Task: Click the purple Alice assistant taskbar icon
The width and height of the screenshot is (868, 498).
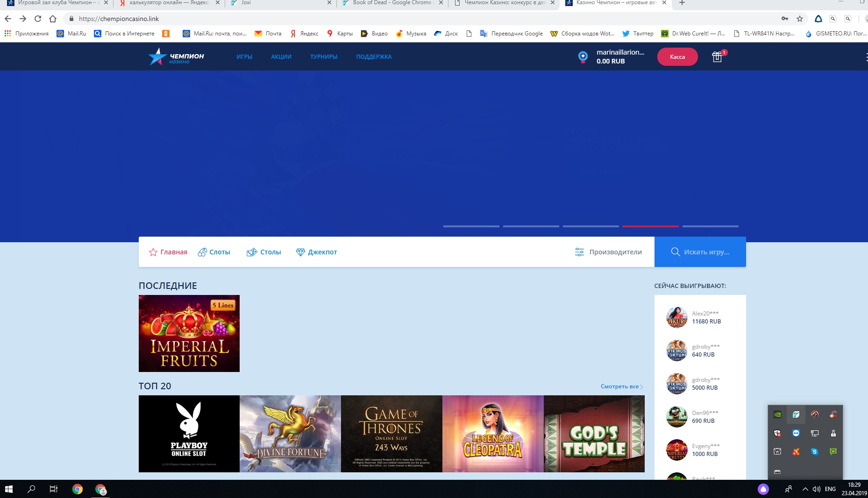Action: point(763,489)
